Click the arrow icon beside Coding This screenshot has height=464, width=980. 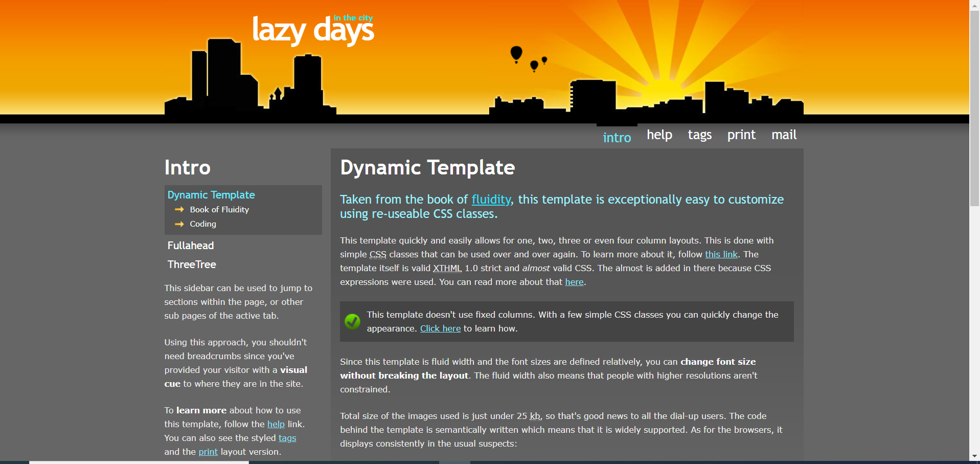179,224
